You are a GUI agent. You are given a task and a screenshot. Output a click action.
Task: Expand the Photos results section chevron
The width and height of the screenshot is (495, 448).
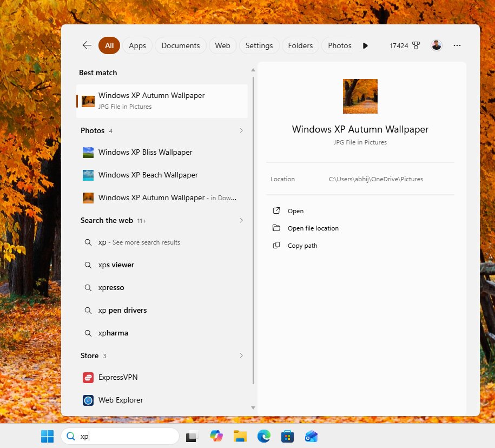click(x=241, y=130)
